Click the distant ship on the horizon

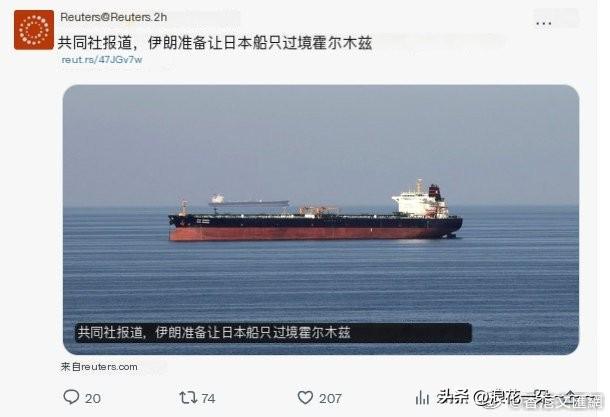click(x=249, y=200)
